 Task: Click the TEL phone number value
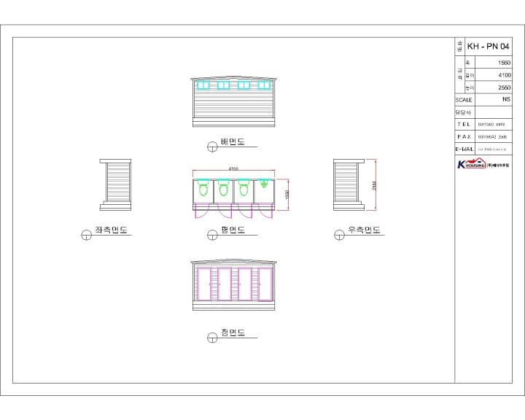pyautogui.click(x=491, y=125)
